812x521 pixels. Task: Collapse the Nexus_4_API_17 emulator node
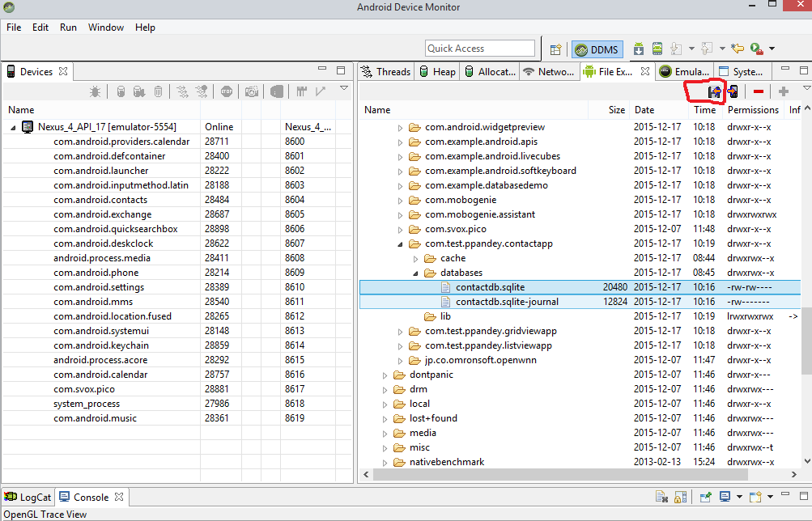point(14,127)
